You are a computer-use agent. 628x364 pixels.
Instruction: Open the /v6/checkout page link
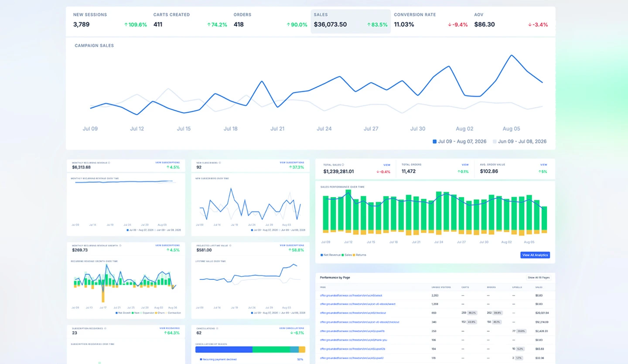353,313
